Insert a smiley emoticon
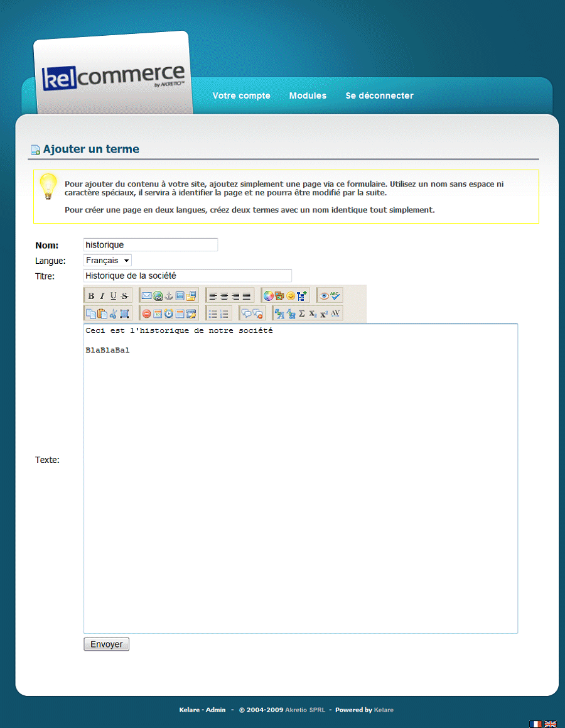This screenshot has width=565, height=728. (291, 296)
